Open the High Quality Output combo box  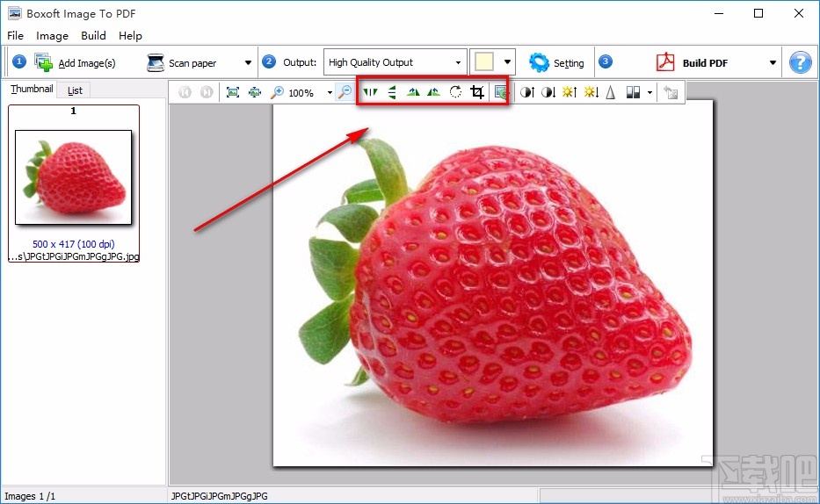[x=395, y=62]
